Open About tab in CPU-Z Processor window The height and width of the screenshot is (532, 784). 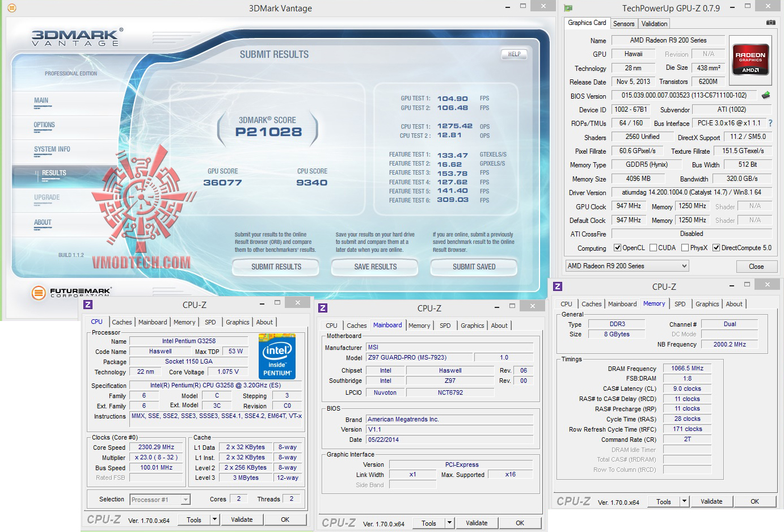264,322
